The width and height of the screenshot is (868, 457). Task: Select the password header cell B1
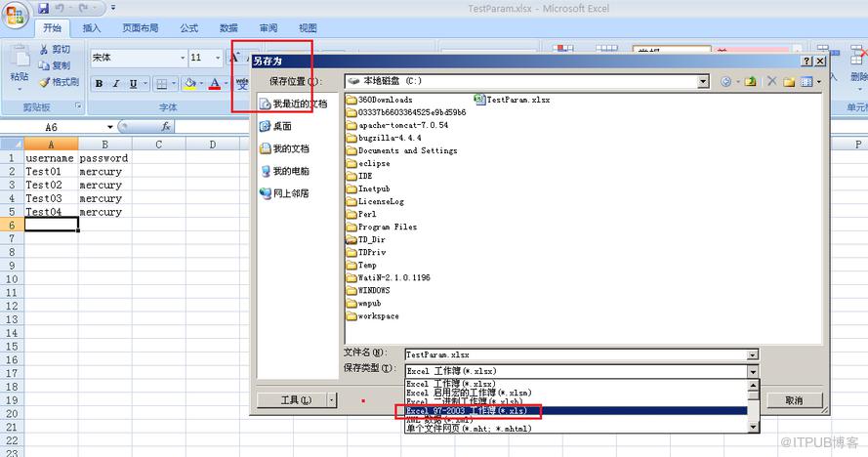pyautogui.click(x=104, y=158)
